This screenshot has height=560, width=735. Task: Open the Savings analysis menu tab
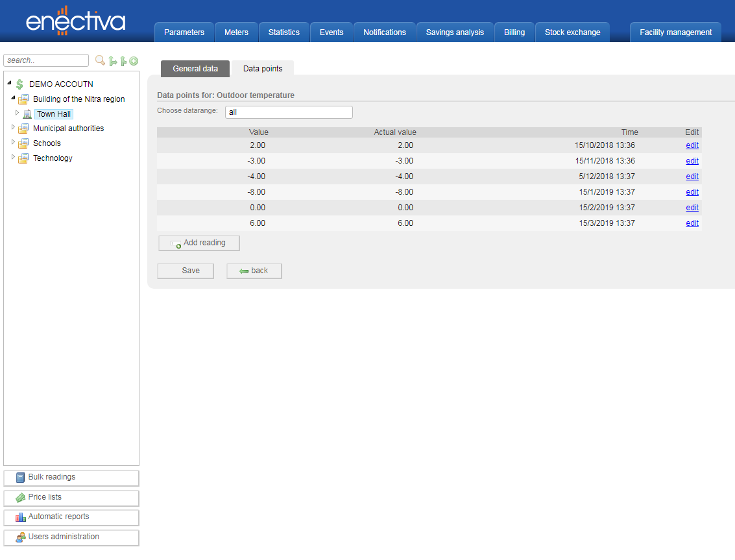point(455,32)
